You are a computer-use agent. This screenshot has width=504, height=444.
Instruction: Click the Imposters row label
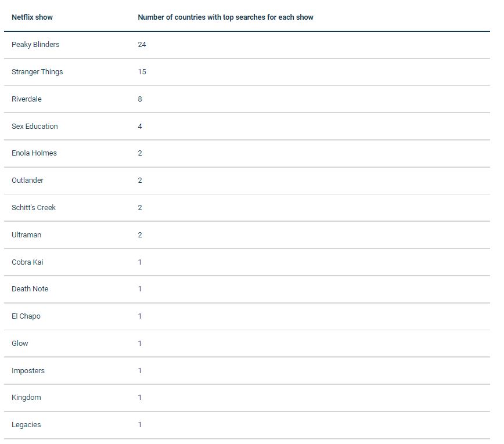click(x=28, y=371)
